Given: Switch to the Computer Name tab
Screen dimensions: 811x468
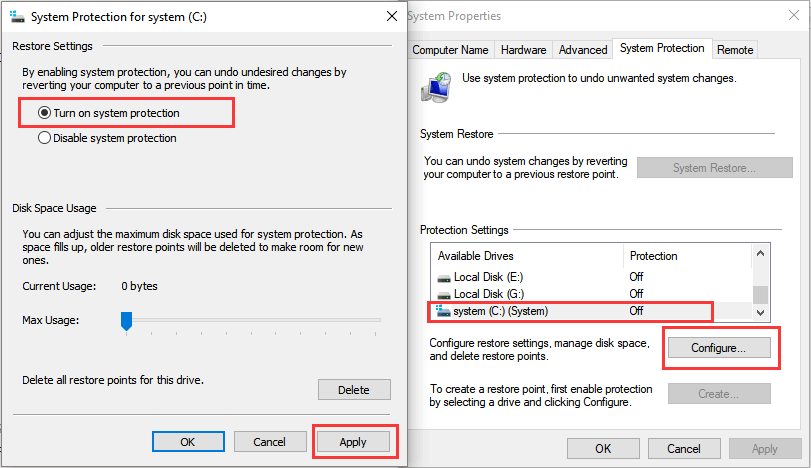Looking at the screenshot, I should pos(450,49).
